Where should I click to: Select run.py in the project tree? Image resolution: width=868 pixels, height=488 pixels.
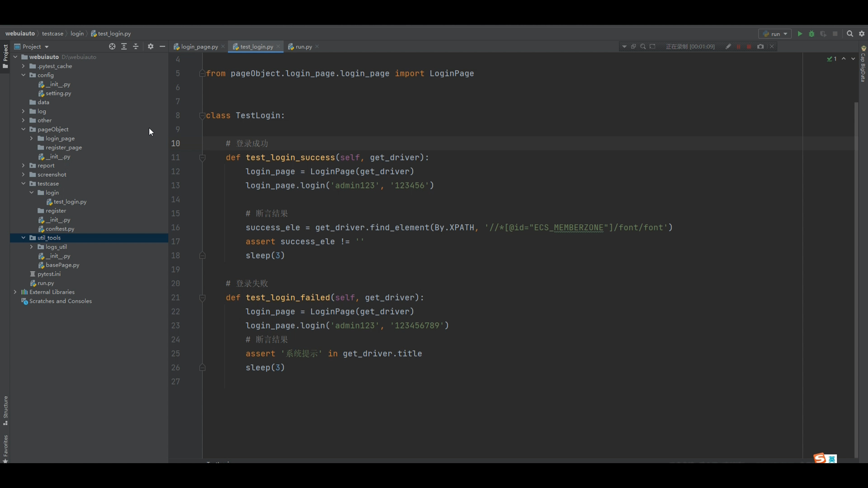pyautogui.click(x=42, y=283)
